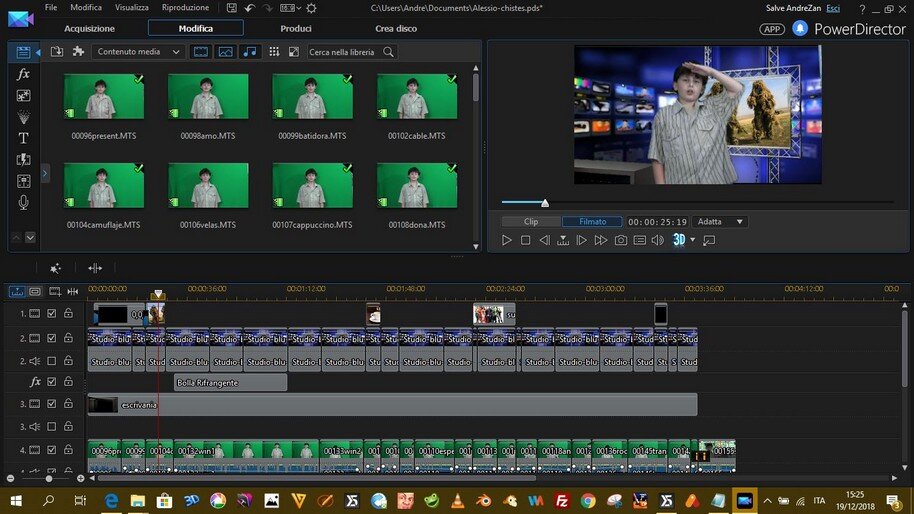This screenshot has height=514, width=914.
Task: Expand the collapsed library side panel arrow
Action: click(x=44, y=173)
